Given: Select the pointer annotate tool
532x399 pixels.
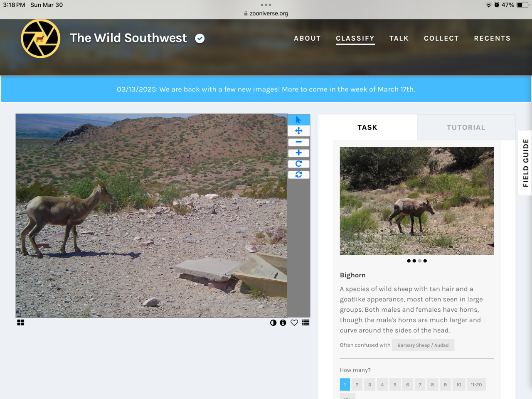Looking at the screenshot, I should (298, 120).
